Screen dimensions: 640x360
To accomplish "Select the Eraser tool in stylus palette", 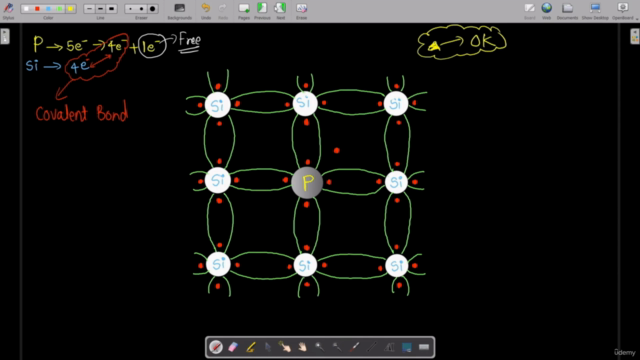I will coord(233,347).
